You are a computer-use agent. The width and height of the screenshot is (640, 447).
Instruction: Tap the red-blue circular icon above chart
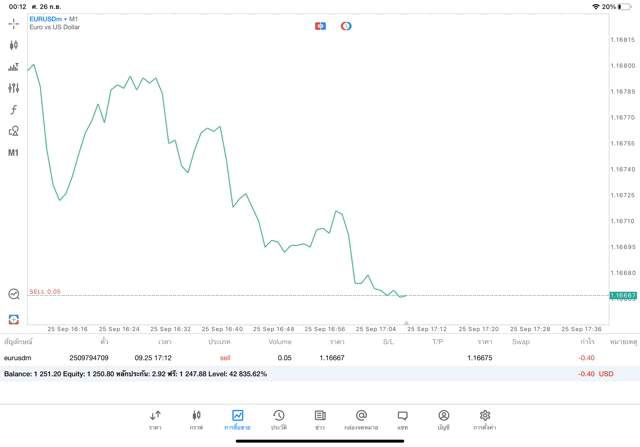[x=346, y=26]
